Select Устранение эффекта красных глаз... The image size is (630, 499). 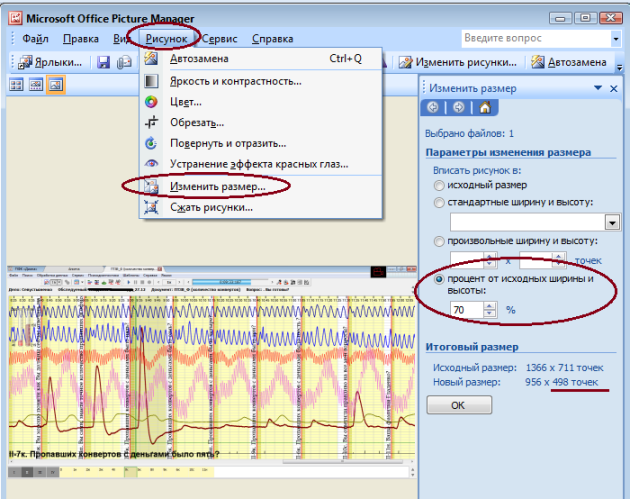click(x=260, y=164)
